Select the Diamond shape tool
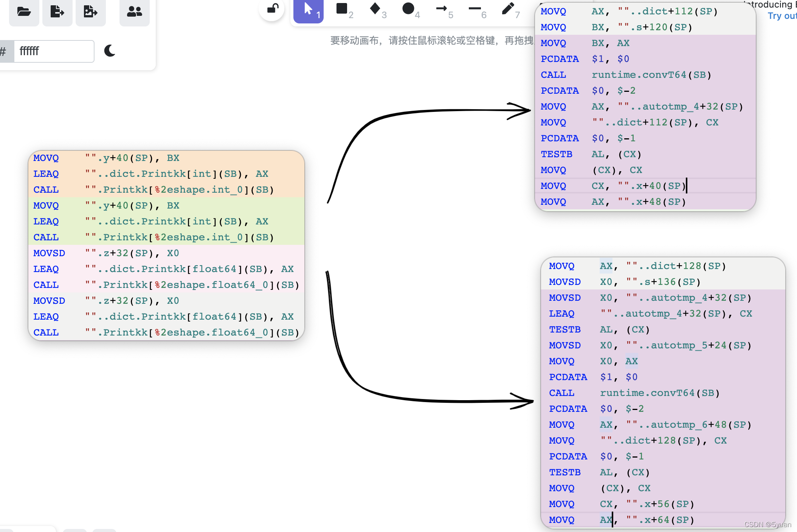This screenshot has width=797, height=532. 375,9
